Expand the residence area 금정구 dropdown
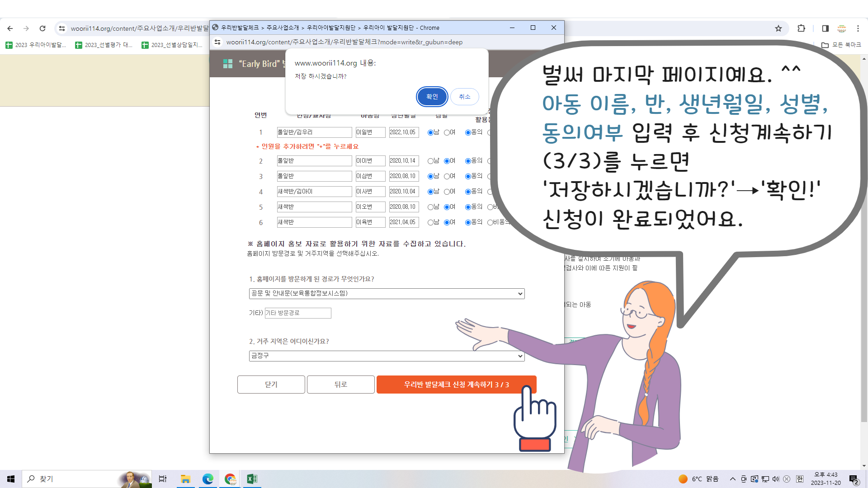Viewport: 868px width, 488px height. (x=387, y=356)
